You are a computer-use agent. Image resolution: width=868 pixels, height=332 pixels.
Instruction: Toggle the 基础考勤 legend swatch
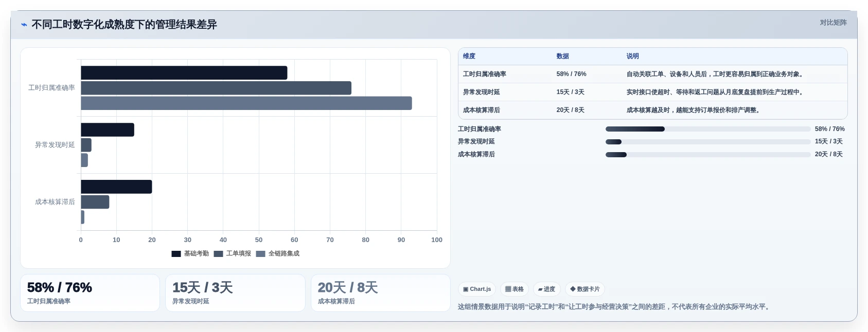[x=176, y=254]
